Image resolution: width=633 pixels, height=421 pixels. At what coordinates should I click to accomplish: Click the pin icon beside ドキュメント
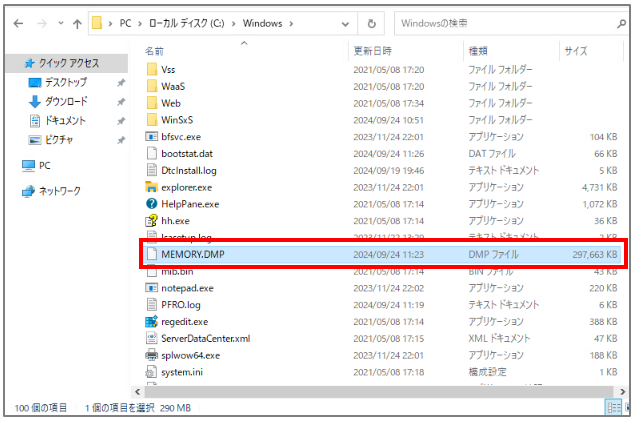click(121, 121)
